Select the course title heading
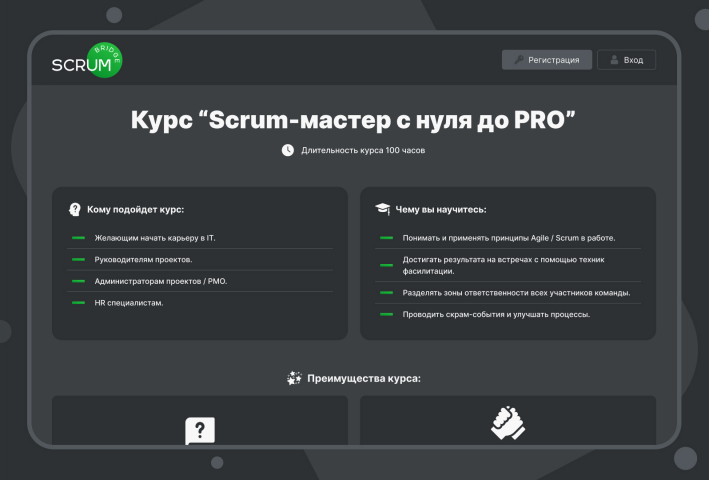Image resolution: width=709 pixels, height=480 pixels. [353, 120]
